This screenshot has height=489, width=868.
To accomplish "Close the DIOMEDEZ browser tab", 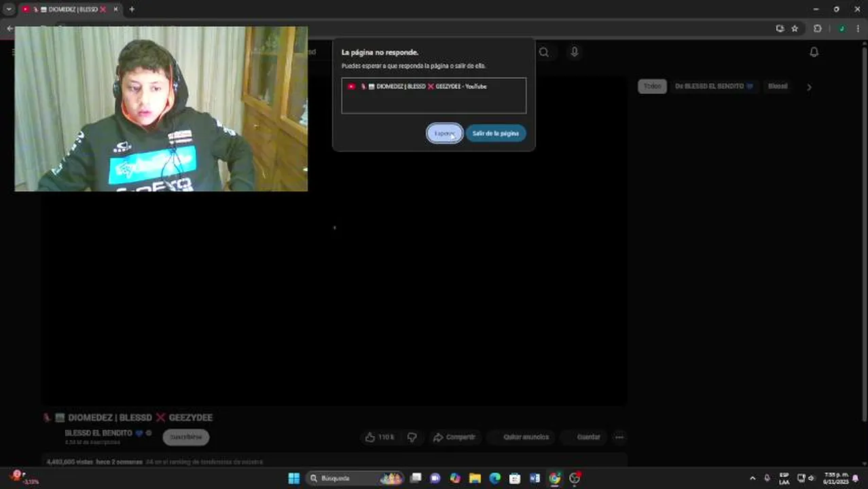I will (x=115, y=10).
